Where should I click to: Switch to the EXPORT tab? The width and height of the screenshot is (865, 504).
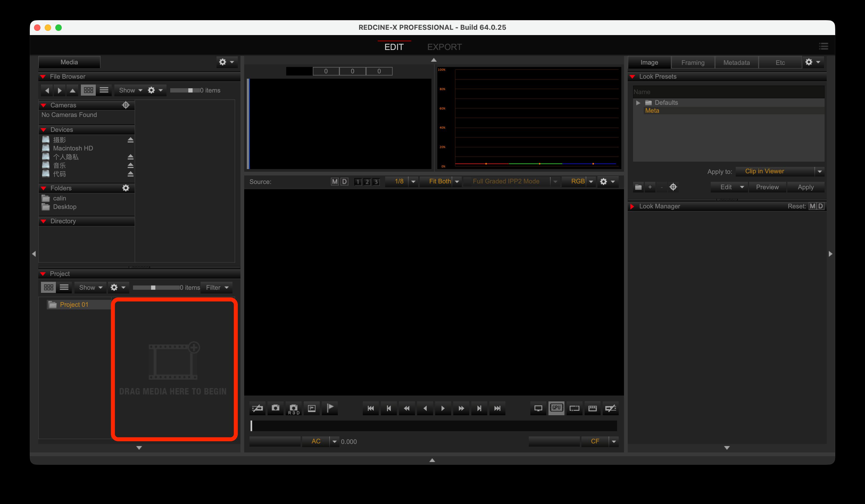click(444, 47)
